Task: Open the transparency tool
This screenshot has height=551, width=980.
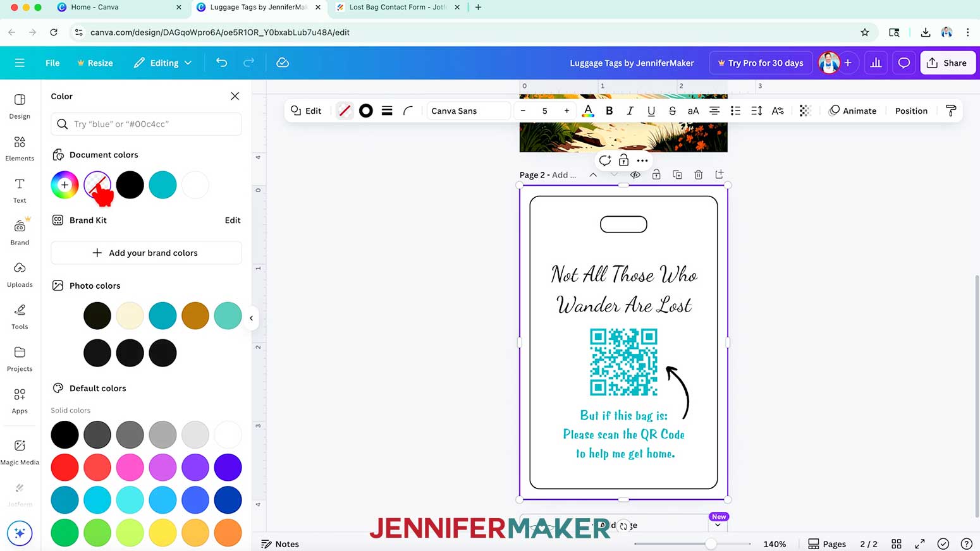Action: pos(805,111)
